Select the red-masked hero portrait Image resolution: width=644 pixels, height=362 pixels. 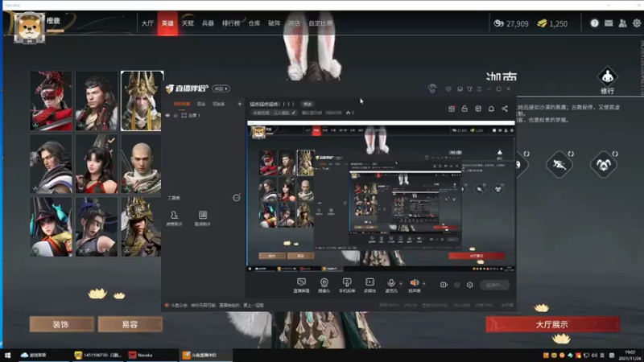click(x=51, y=101)
